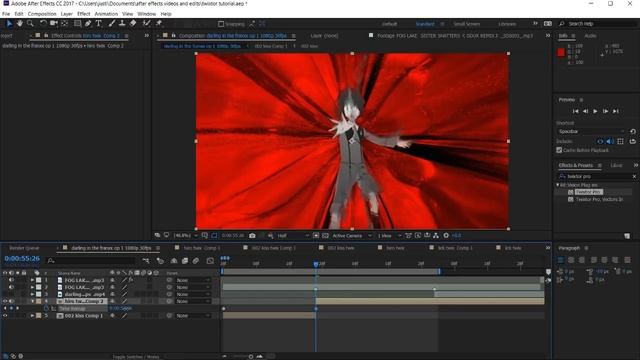Jump to last frame in Preview panel
640x360 pixels.
click(x=616, y=111)
